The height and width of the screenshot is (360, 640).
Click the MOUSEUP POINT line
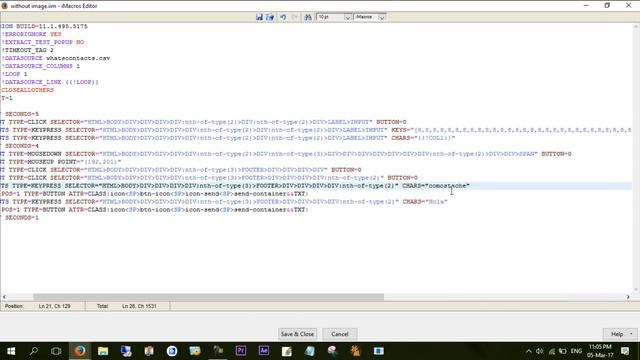(x=61, y=162)
